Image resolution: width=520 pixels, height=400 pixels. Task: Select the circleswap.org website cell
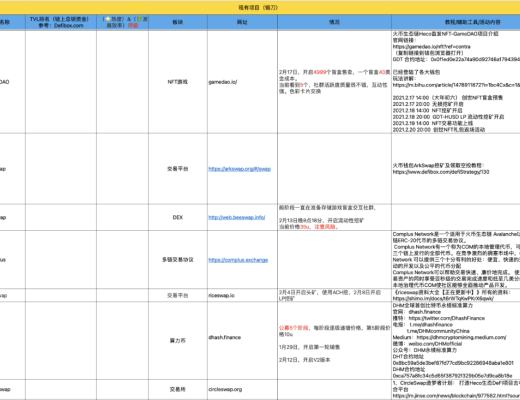[242, 389]
